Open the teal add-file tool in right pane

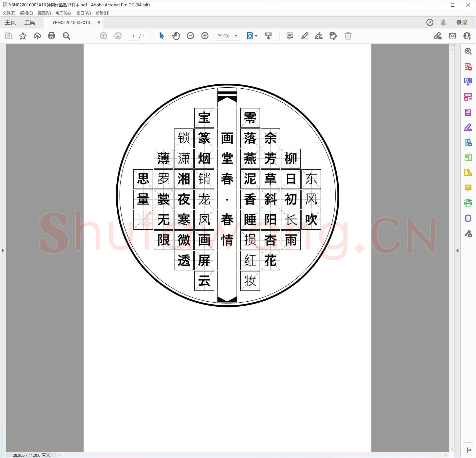tap(468, 143)
